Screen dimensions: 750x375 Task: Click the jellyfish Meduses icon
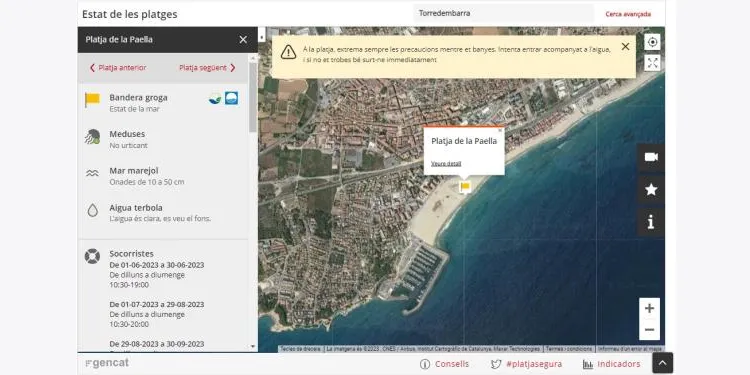click(92, 137)
